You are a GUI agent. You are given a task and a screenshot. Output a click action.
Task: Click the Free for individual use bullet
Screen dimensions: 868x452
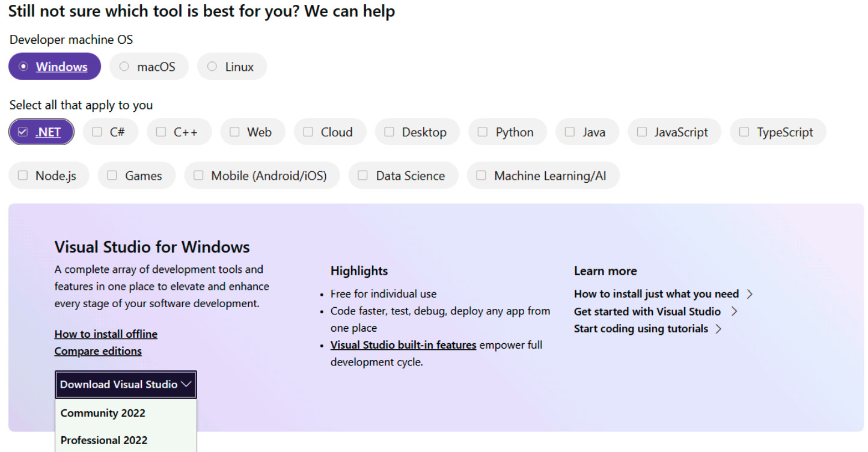[x=384, y=294]
